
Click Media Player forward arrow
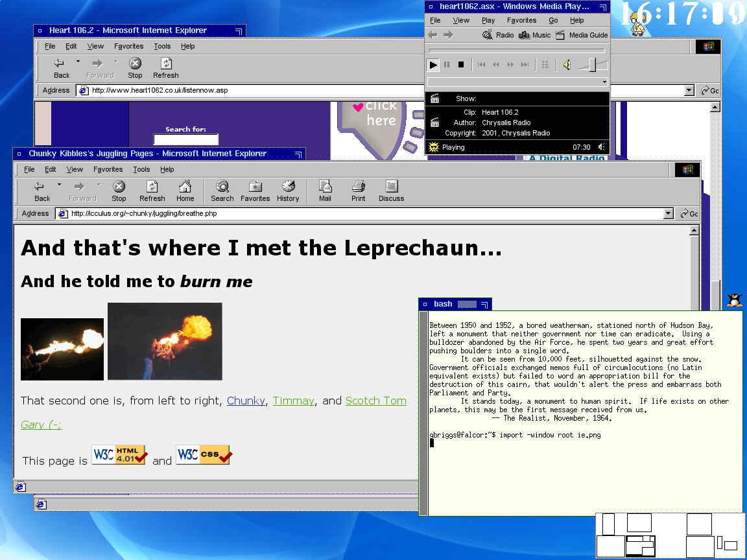point(448,35)
